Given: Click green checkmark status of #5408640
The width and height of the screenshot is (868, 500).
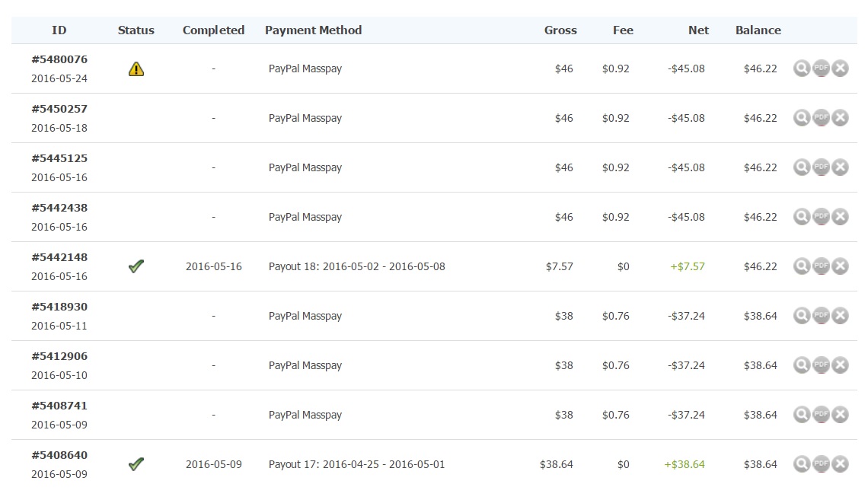Looking at the screenshot, I should [136, 464].
